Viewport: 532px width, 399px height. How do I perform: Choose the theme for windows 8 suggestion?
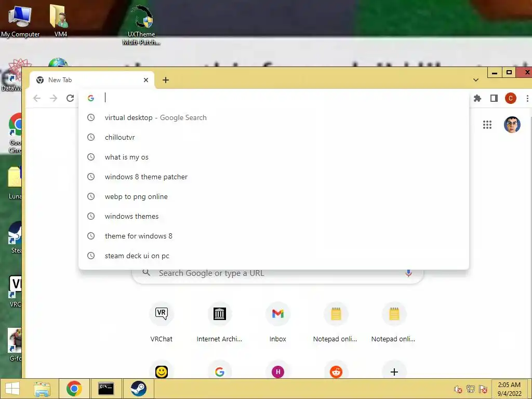point(274,236)
